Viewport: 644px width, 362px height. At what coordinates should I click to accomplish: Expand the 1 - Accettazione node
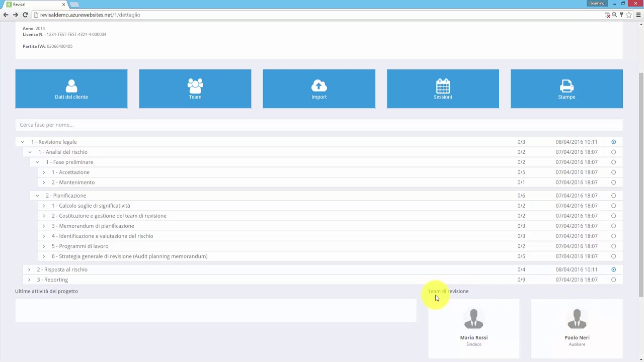pos(44,172)
